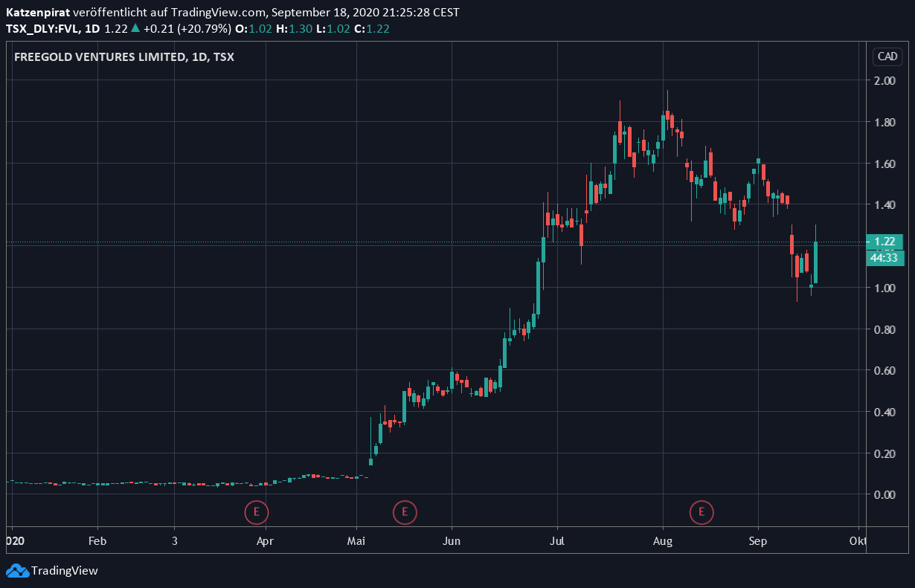Click the 1.00 price axis label
Image resolution: width=915 pixels, height=588 pixels.
coord(884,288)
